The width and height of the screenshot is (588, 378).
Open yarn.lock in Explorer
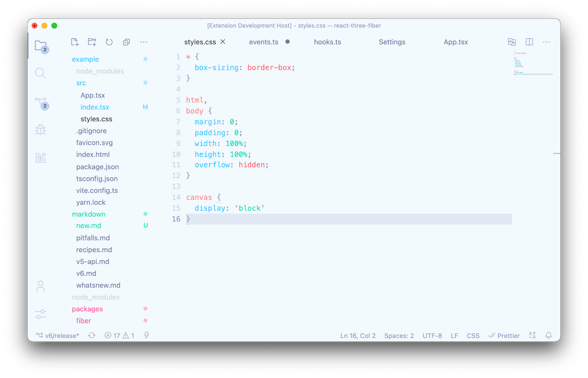91,202
